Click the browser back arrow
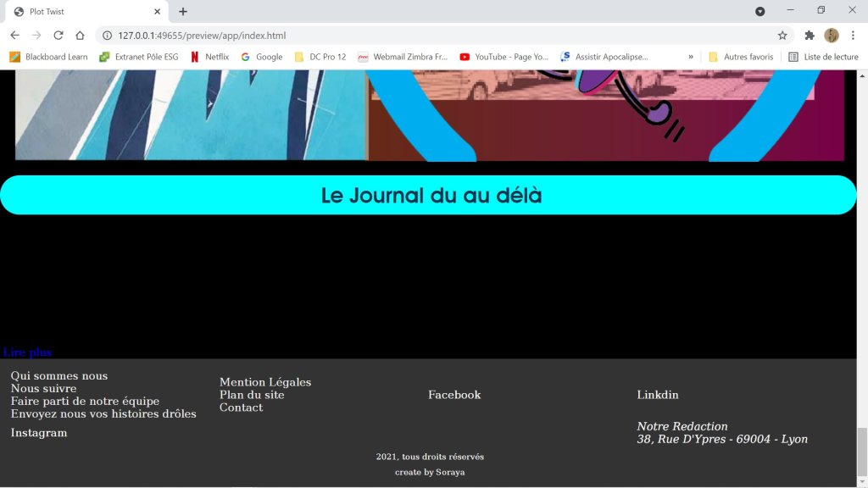The height and width of the screenshot is (488, 868). point(14,36)
